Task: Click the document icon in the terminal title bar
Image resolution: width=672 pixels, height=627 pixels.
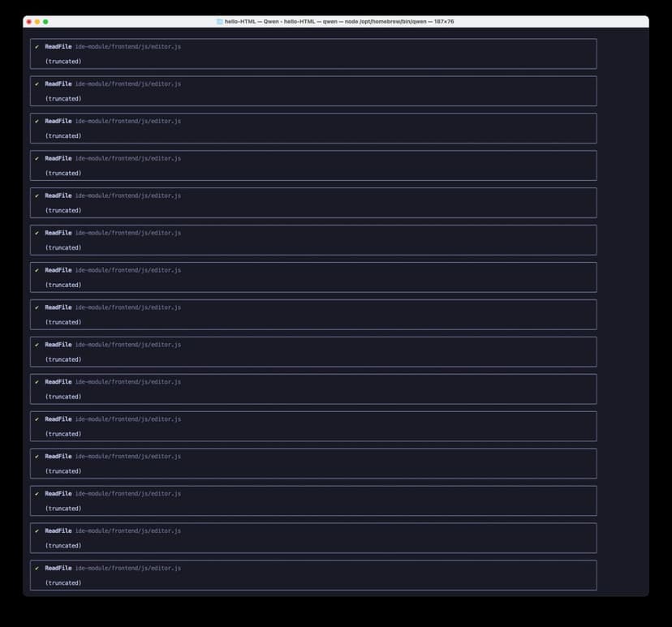Action: pyautogui.click(x=218, y=21)
